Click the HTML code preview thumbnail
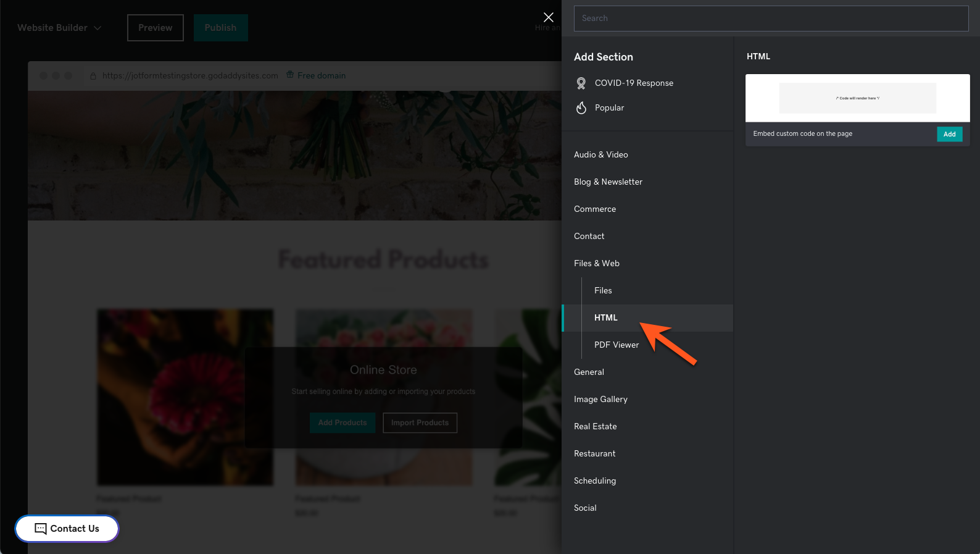This screenshot has height=554, width=980. point(857,98)
